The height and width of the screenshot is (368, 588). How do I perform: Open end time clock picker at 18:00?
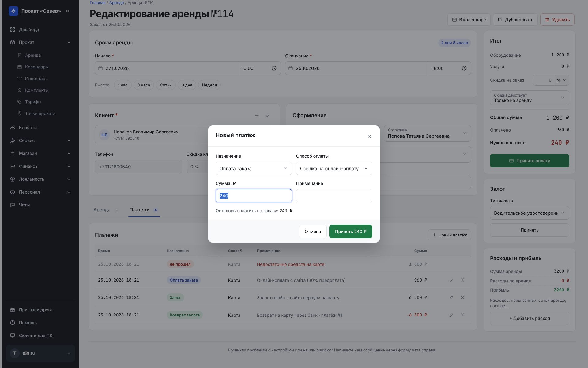464,68
